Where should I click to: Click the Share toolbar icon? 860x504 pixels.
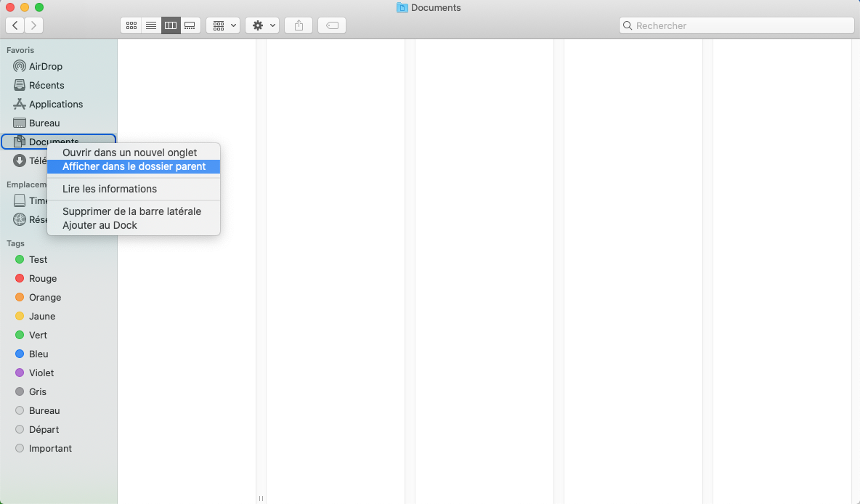pyautogui.click(x=299, y=25)
